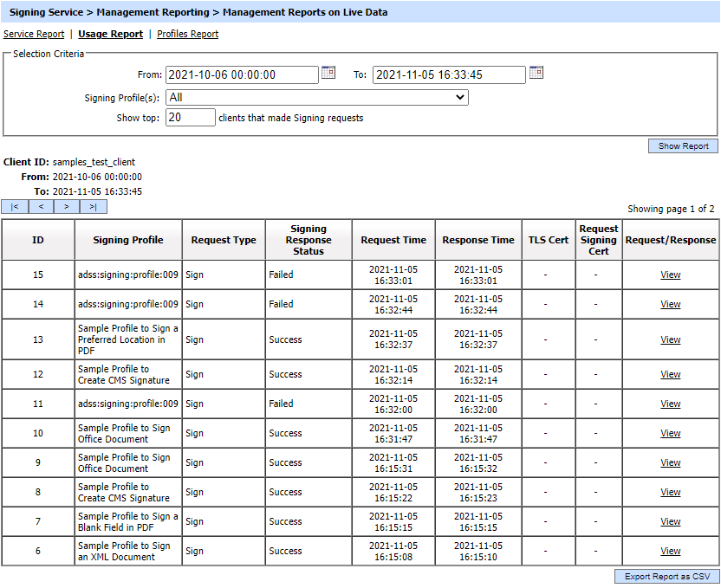721x588 pixels.
Task: Select the Usage Report tab
Action: point(110,35)
